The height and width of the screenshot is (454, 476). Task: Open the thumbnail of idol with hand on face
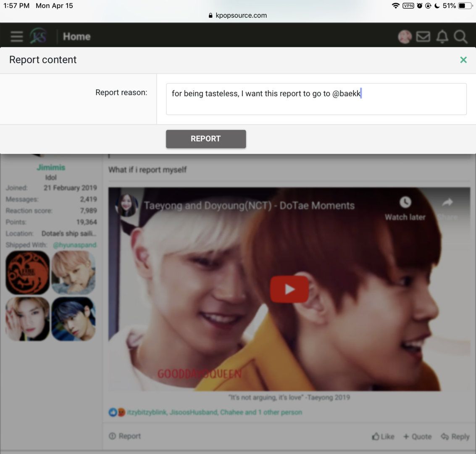point(28,319)
